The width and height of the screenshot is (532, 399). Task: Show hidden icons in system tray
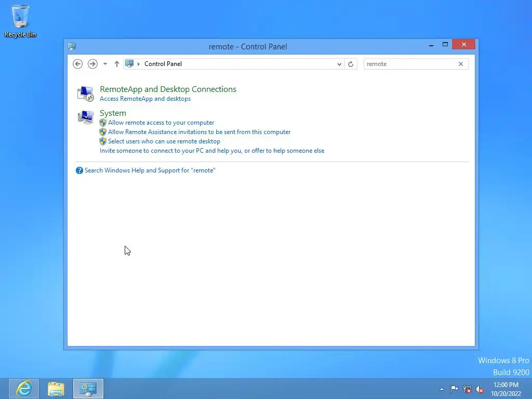(x=442, y=389)
